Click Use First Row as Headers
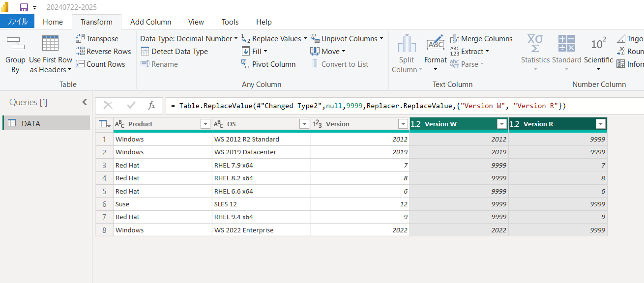 click(51, 55)
